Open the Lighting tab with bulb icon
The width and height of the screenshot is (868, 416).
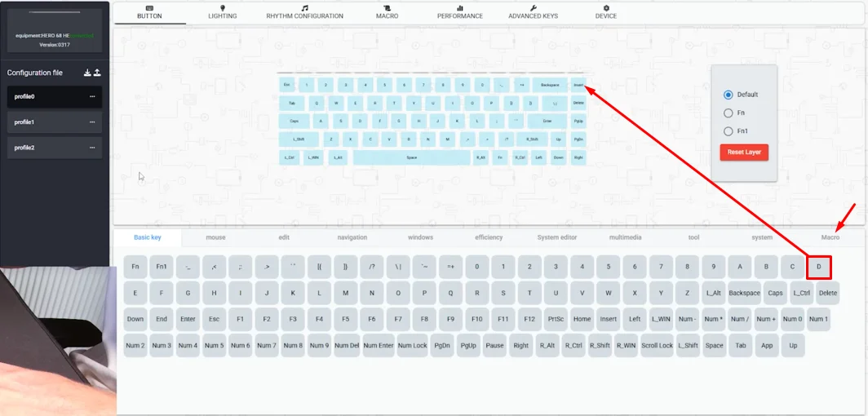(x=223, y=12)
